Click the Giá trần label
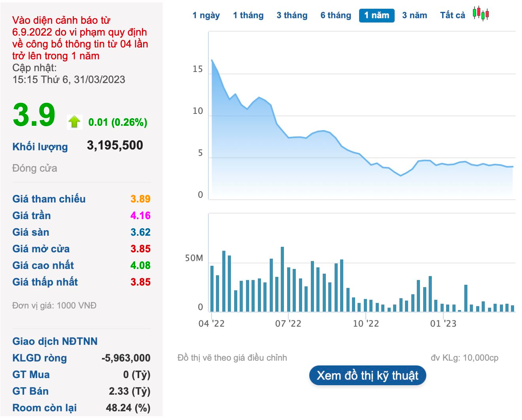Viewport: 522px width, 420px height. 31,216
